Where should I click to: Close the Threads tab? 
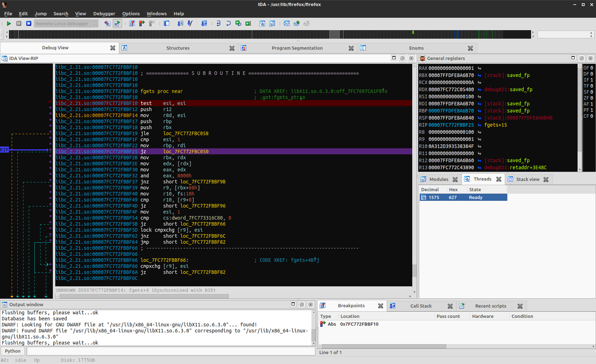[499, 179]
